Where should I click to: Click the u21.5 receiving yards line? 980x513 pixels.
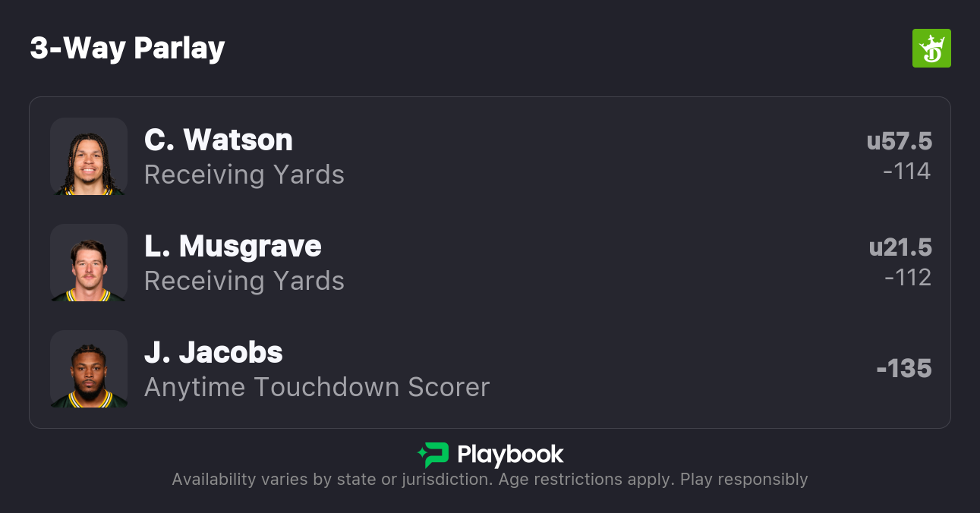click(900, 247)
